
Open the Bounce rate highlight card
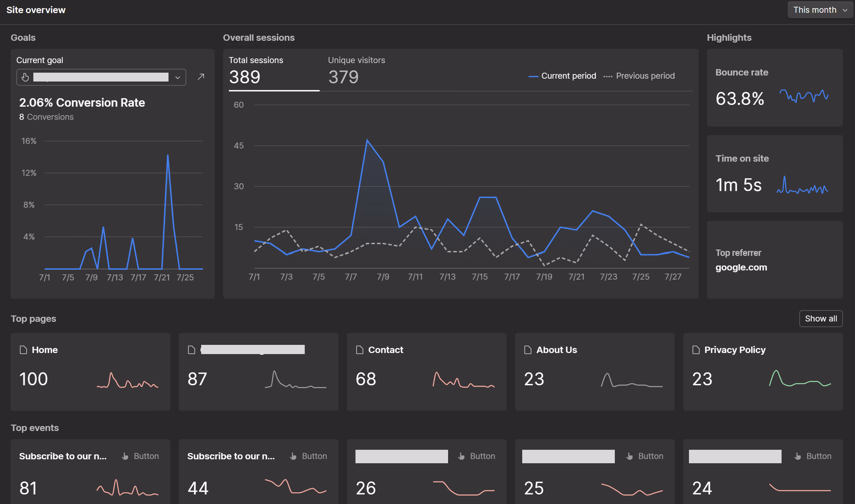774,88
